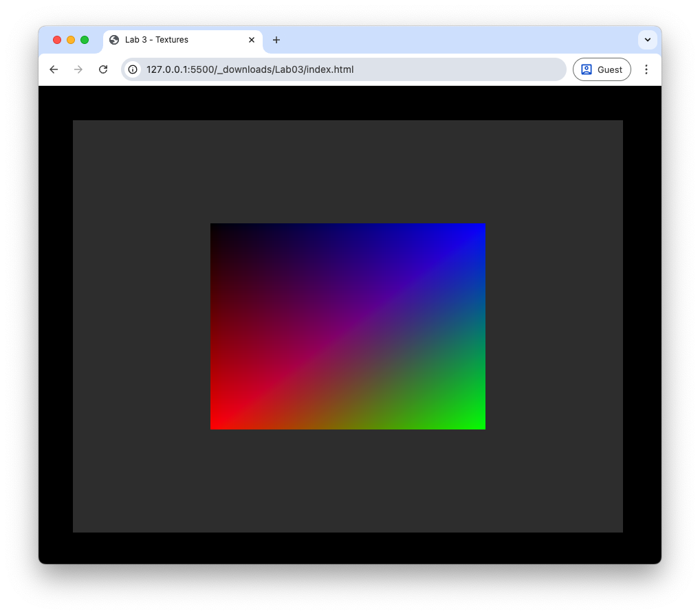This screenshot has width=700, height=615.
Task: Minimize the window using yellow button
Action: pyautogui.click(x=71, y=40)
